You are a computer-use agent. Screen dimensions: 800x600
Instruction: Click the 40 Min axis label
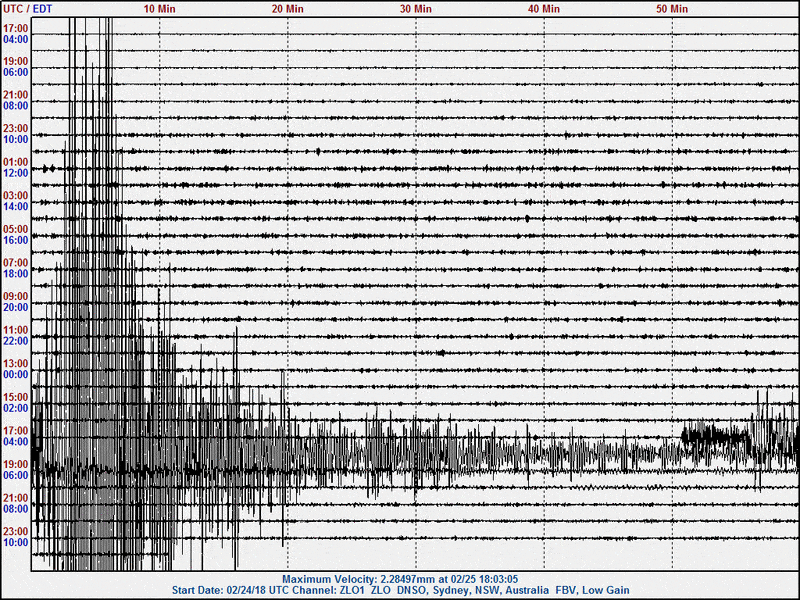click(x=544, y=9)
